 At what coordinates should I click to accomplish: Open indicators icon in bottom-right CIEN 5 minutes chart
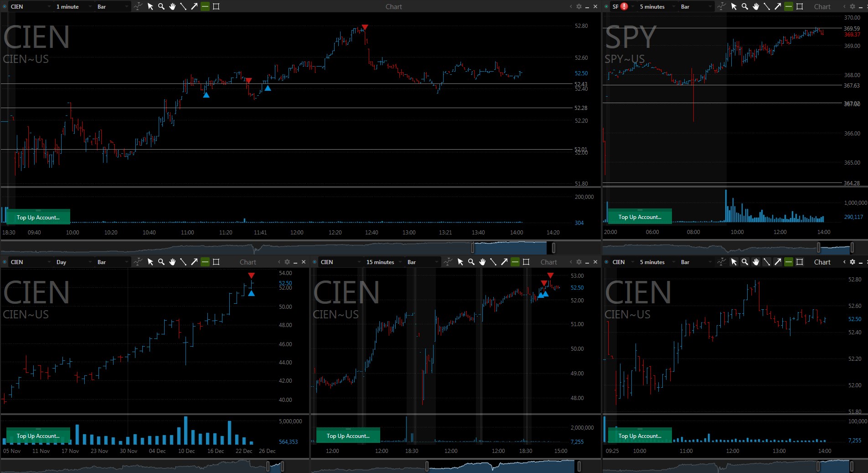coord(721,262)
